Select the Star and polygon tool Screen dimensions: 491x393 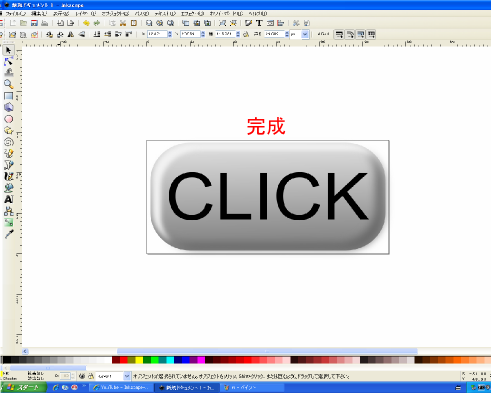click(9, 130)
